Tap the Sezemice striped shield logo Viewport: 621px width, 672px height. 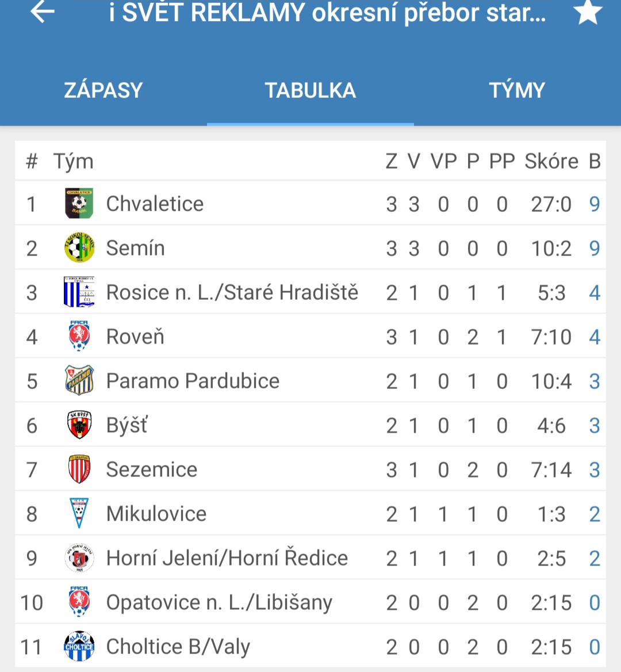click(79, 469)
